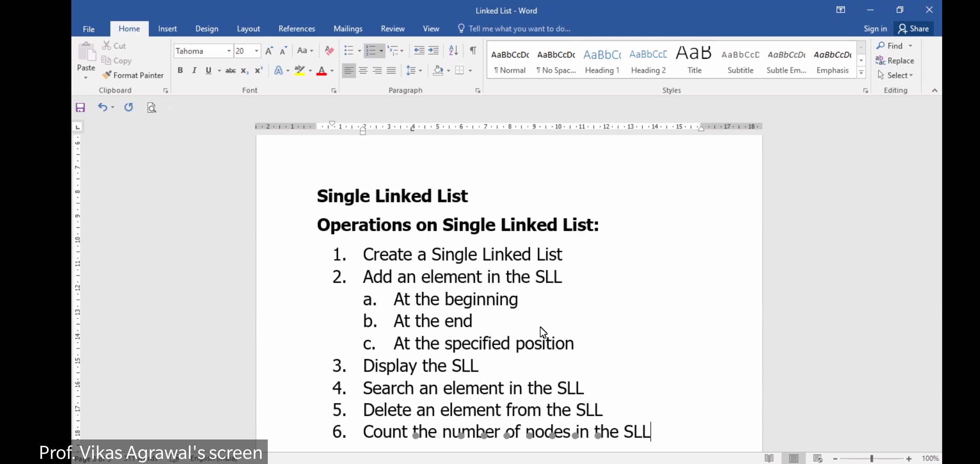The height and width of the screenshot is (464, 980).
Task: Expand the Styles gallery More arrow
Action: (861, 73)
